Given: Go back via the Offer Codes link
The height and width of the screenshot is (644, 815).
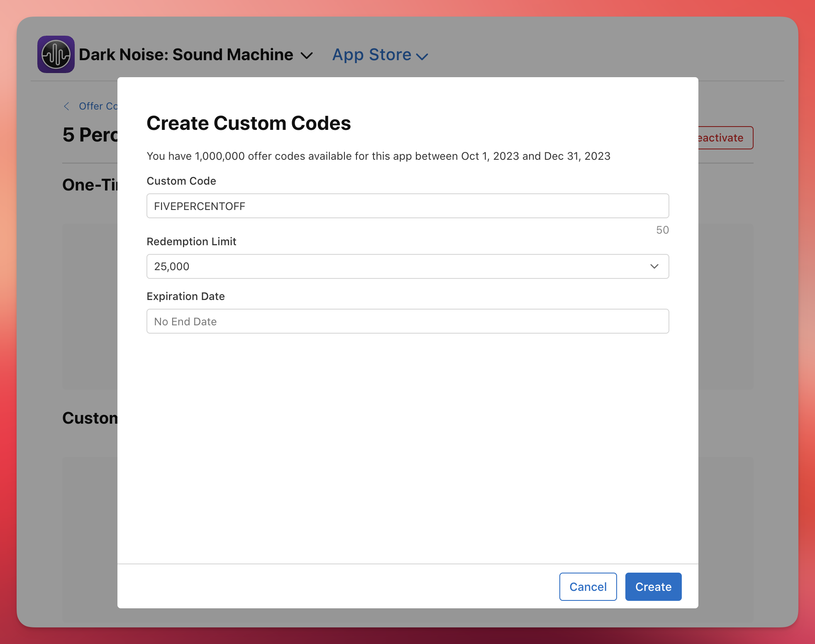Looking at the screenshot, I should pos(90,106).
